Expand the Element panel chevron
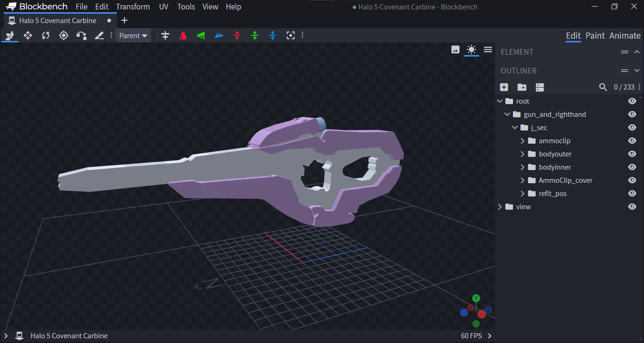The height and width of the screenshot is (343, 644). [x=637, y=52]
